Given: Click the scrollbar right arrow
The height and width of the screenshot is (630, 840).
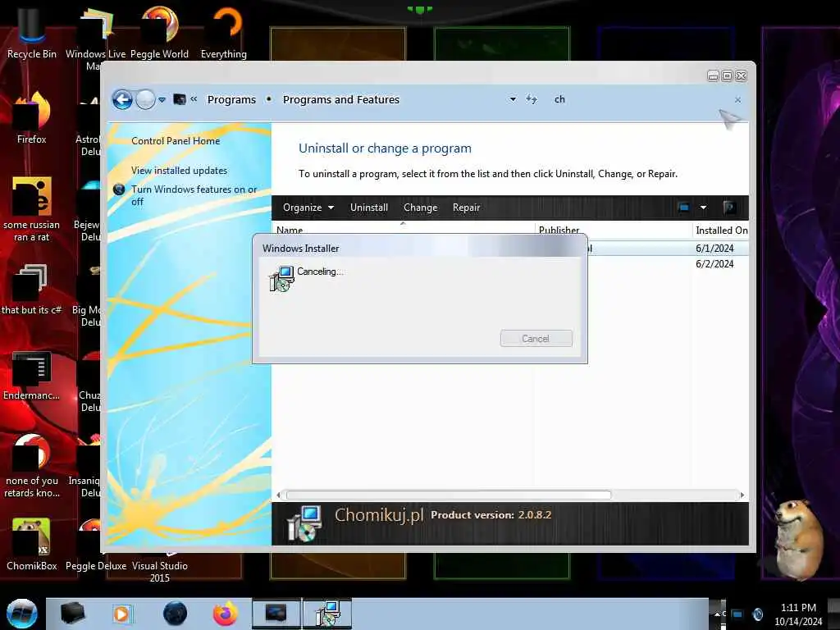Looking at the screenshot, I should click(x=742, y=495).
